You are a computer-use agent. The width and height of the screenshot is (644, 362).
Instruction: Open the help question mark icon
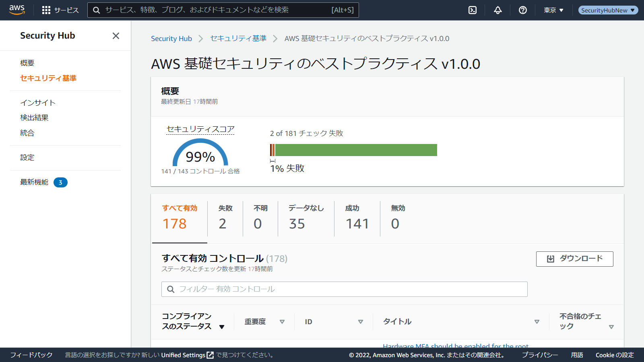tap(523, 10)
